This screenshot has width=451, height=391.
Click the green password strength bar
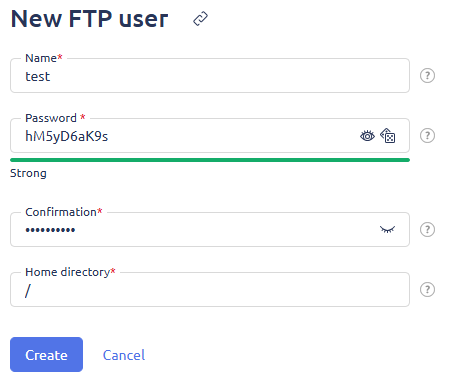210,160
